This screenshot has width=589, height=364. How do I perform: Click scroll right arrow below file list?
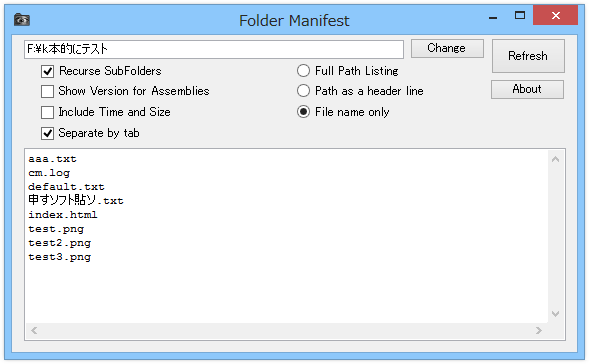pos(539,330)
